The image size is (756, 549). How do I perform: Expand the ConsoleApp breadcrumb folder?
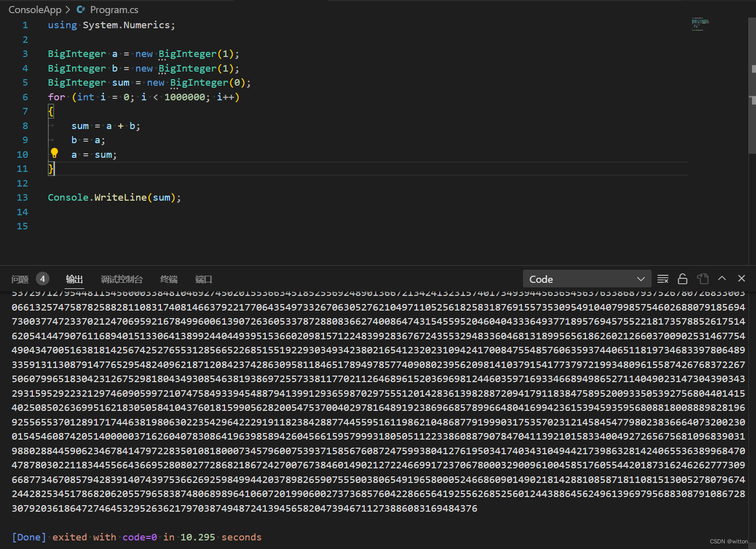[35, 10]
